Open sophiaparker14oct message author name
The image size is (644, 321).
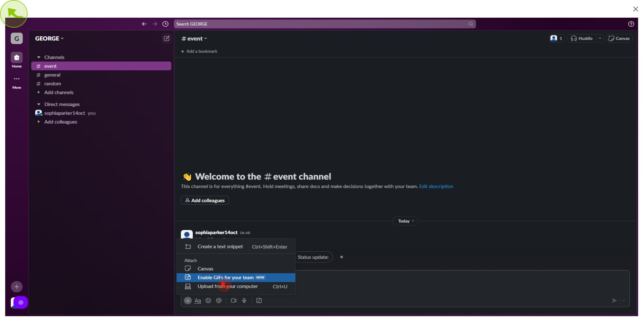pyautogui.click(x=216, y=232)
